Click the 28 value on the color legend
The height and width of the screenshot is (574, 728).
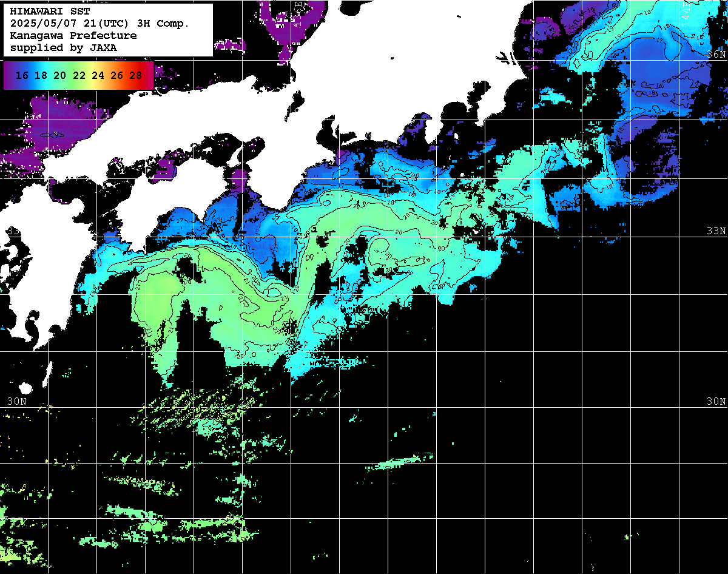coord(135,76)
